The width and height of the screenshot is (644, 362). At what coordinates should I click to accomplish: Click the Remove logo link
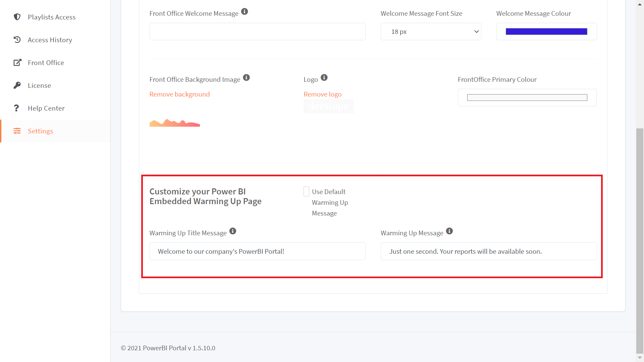322,94
